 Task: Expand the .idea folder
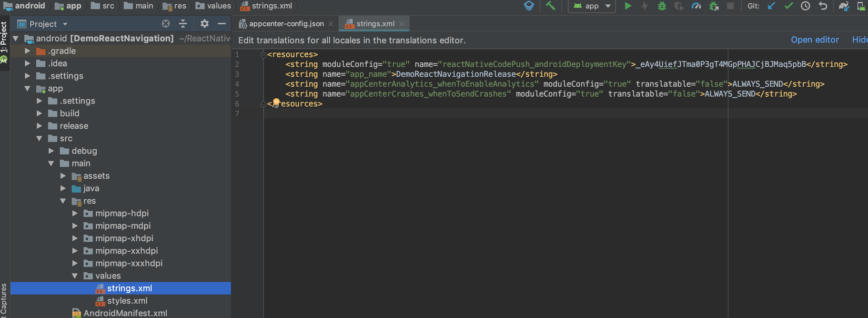point(27,64)
